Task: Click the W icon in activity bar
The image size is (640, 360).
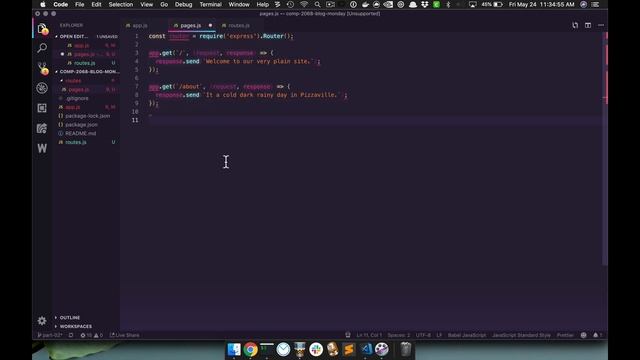Action: (x=42, y=148)
